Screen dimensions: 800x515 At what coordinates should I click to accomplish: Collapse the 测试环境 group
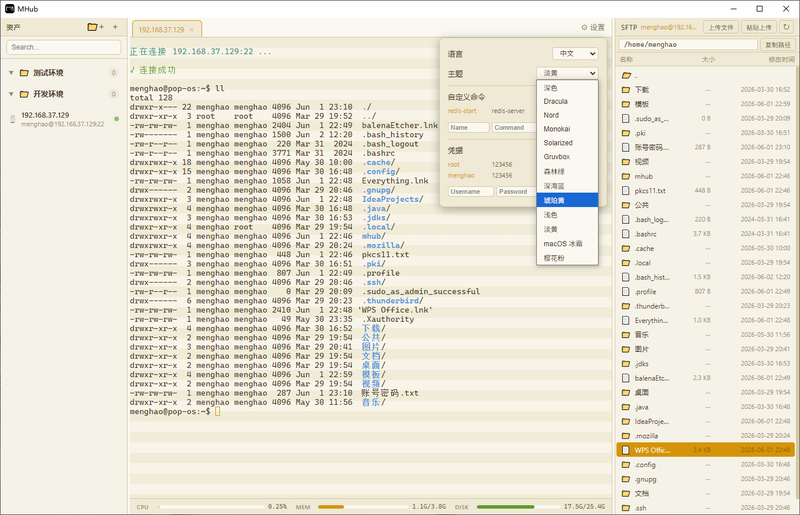click(x=11, y=73)
